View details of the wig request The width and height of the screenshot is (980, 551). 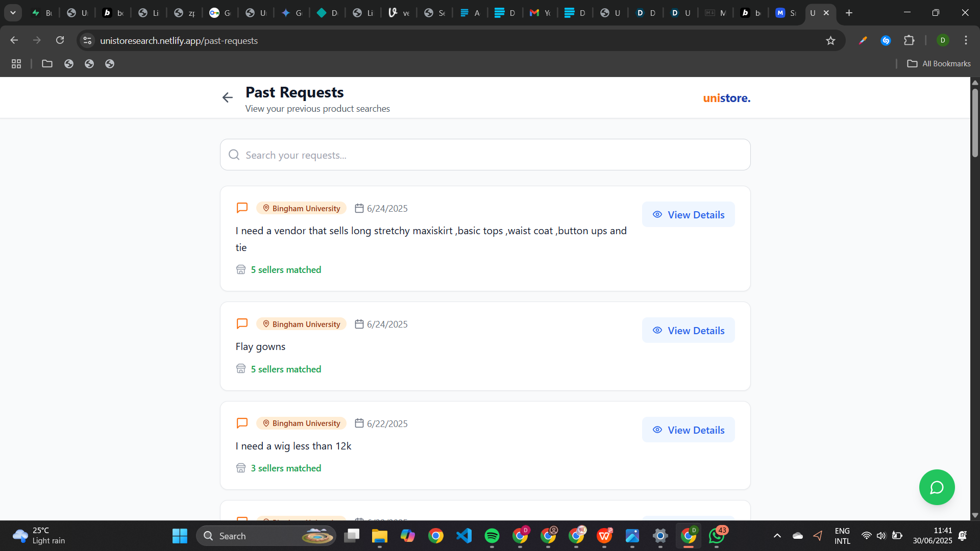tap(688, 430)
